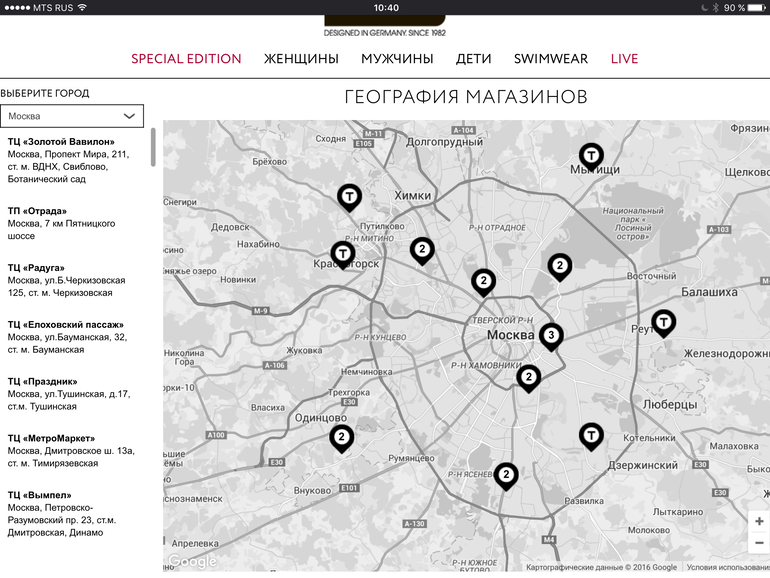Go to the ЖЕНЩИНЫ section
Viewport: 770px width, 578px height.
click(301, 59)
